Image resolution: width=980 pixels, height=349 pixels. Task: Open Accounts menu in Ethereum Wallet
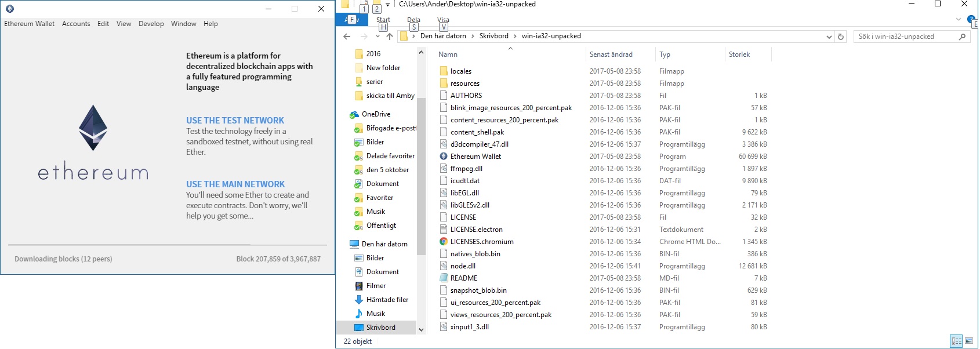click(76, 24)
